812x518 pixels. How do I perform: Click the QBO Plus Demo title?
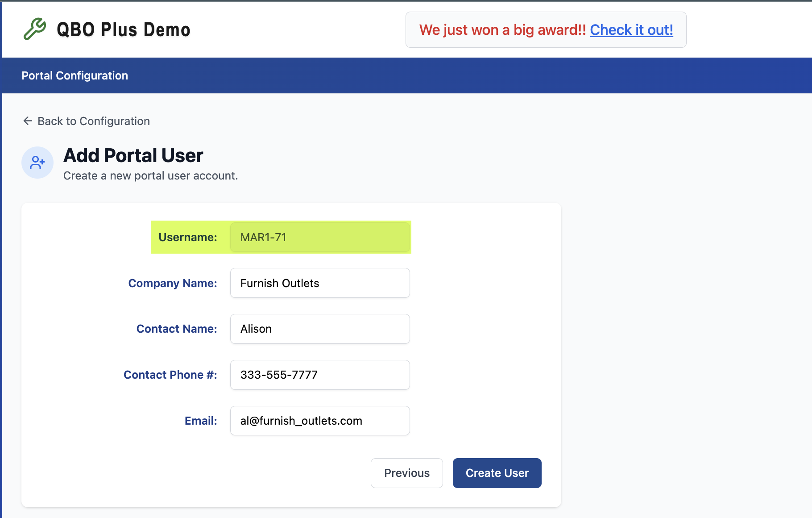coord(124,29)
